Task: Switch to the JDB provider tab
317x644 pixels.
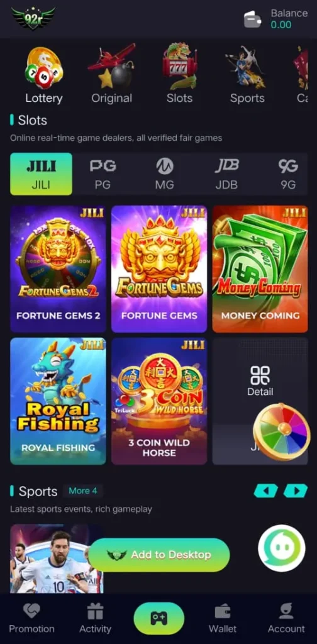Action: [226, 174]
